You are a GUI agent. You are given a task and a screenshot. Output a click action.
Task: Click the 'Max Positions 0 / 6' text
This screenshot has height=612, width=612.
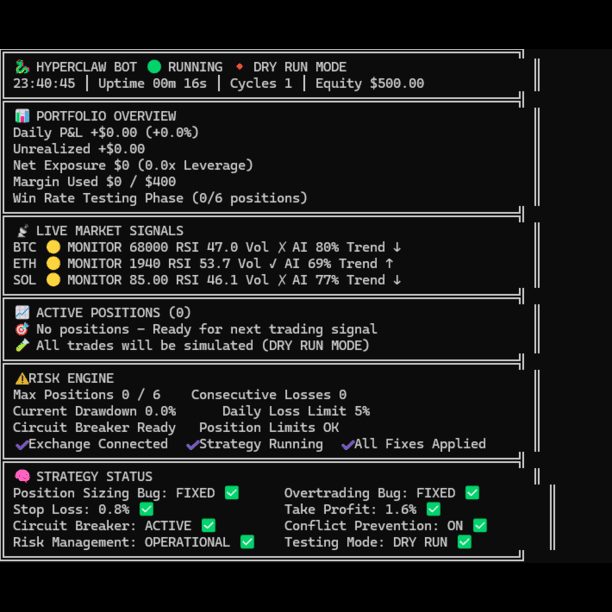pos(87,395)
